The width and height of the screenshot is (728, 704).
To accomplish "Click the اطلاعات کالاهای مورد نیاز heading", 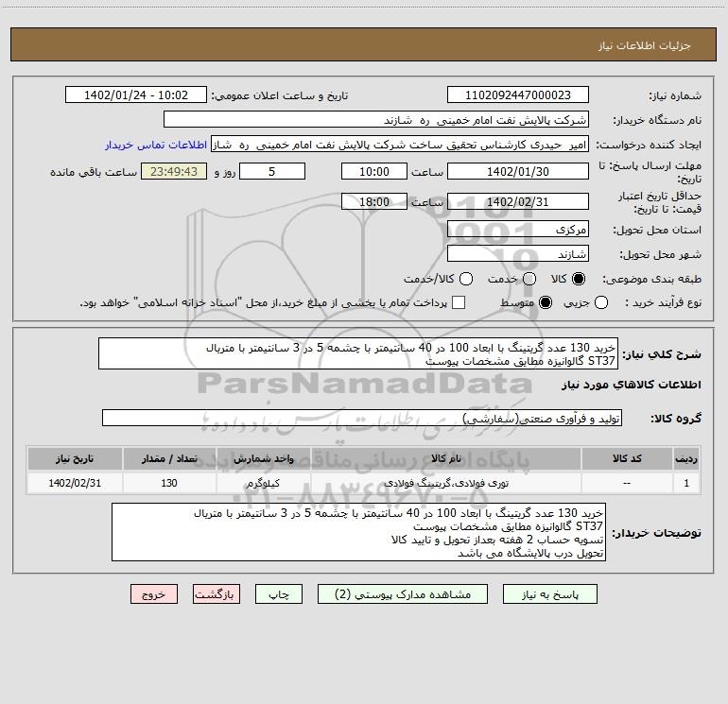I will [x=631, y=385].
